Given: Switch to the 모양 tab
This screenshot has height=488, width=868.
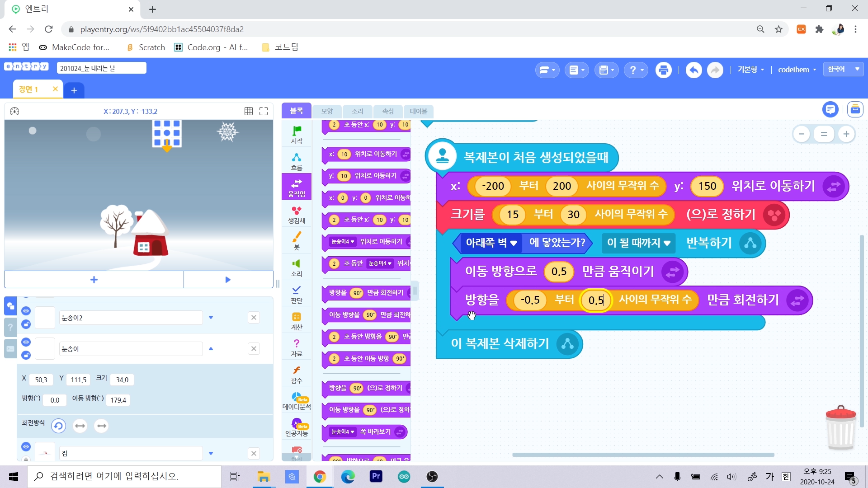Looking at the screenshot, I should (327, 111).
